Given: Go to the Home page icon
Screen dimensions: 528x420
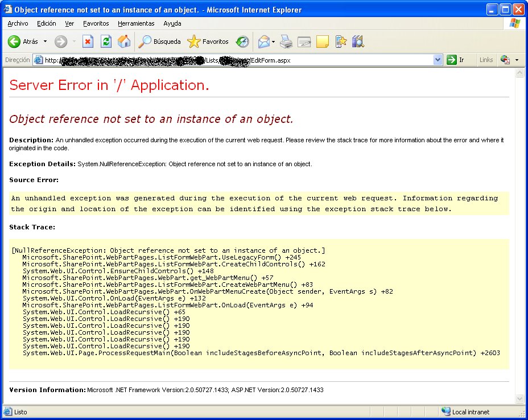Looking at the screenshot, I should pos(124,42).
